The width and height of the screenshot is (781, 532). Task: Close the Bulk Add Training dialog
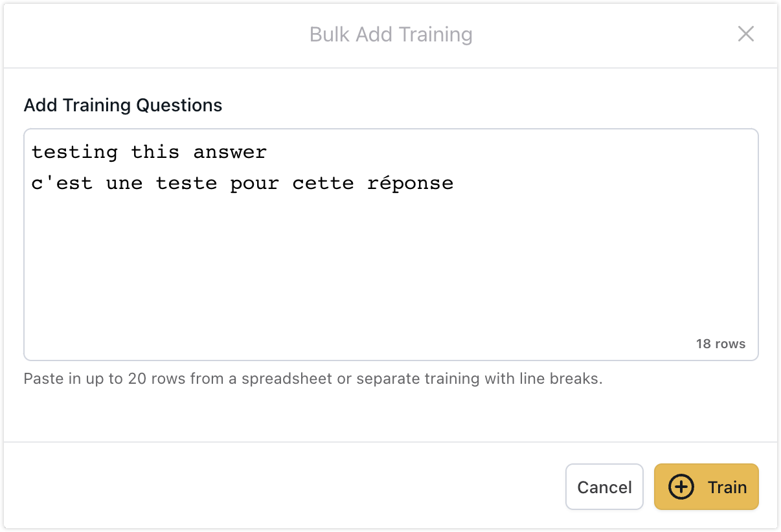[746, 34]
